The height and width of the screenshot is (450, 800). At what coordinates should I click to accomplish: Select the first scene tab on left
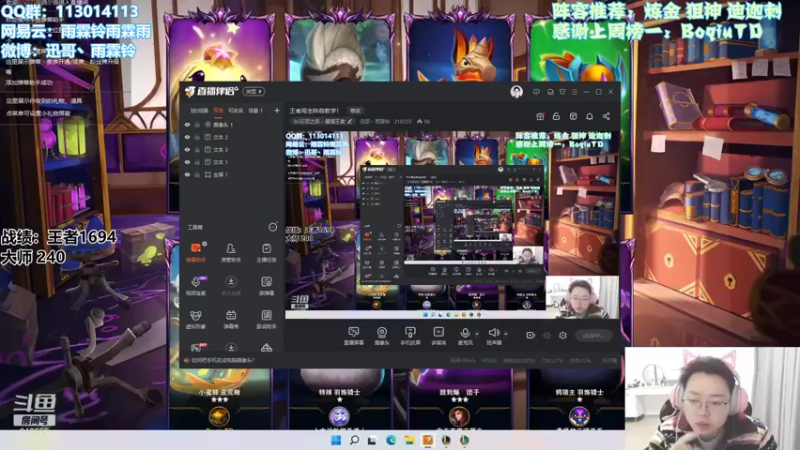(x=199, y=110)
